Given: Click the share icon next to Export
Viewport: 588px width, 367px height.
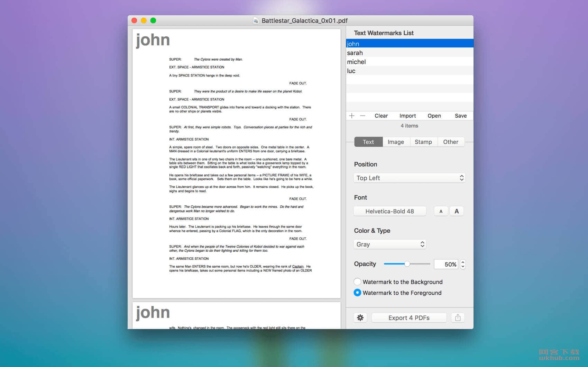Looking at the screenshot, I should [458, 317].
